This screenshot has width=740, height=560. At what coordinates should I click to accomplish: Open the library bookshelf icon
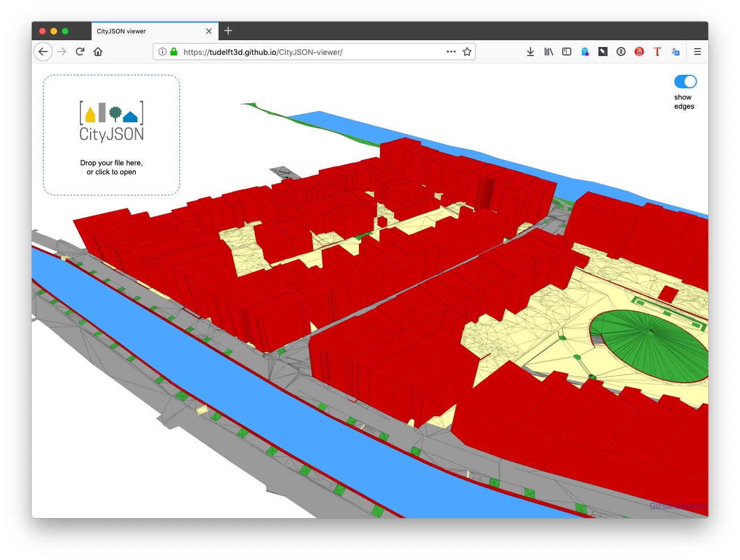pos(549,52)
